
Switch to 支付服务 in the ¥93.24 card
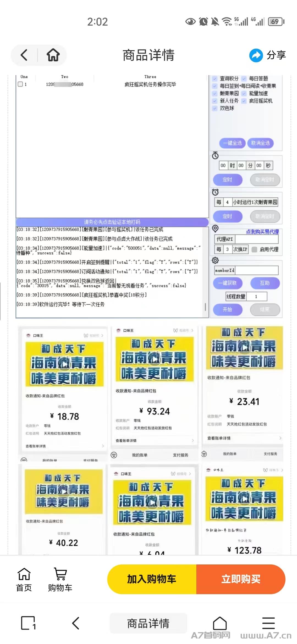coord(181,455)
